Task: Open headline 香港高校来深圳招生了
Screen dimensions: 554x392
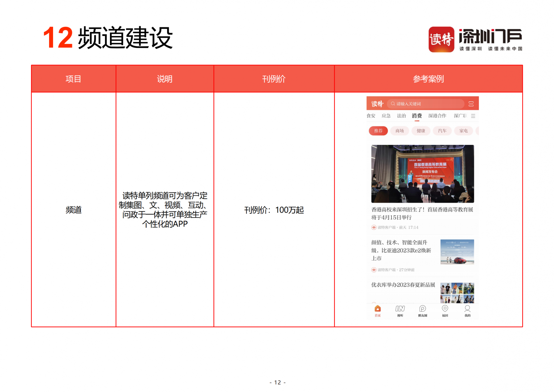Action: (x=422, y=214)
